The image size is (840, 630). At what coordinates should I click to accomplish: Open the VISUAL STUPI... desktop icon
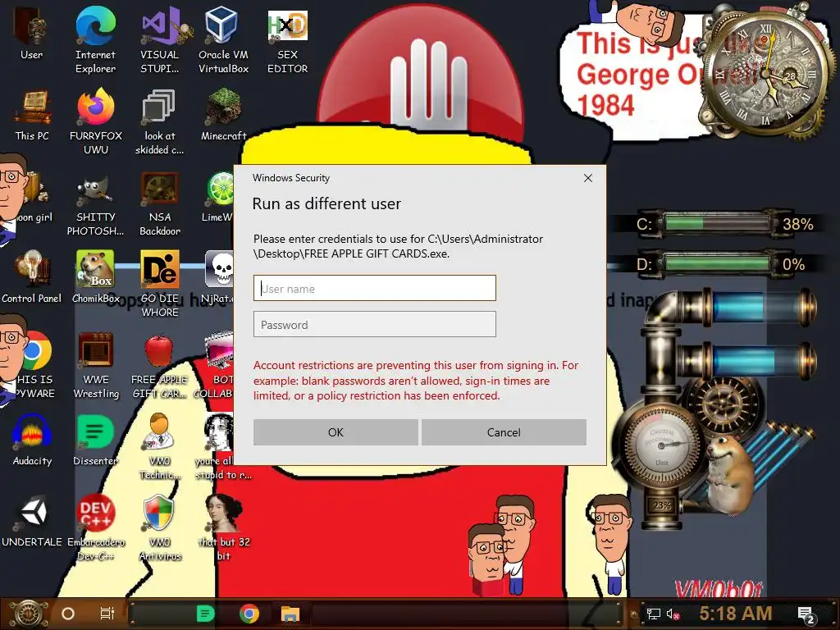click(x=160, y=40)
